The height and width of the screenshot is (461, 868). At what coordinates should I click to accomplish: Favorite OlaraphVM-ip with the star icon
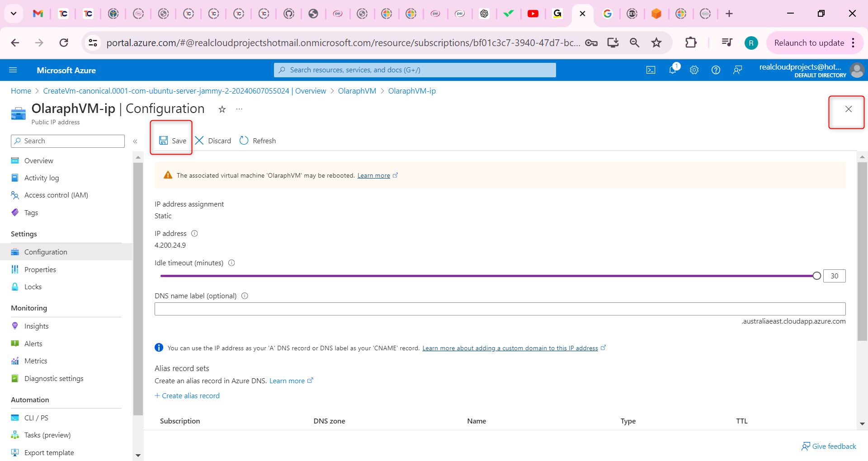coord(222,109)
